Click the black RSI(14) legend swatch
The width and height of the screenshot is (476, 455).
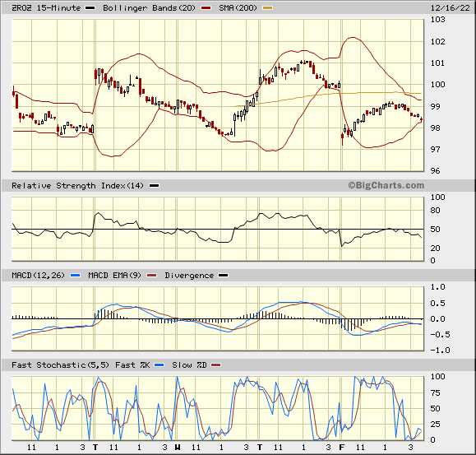[x=155, y=186]
